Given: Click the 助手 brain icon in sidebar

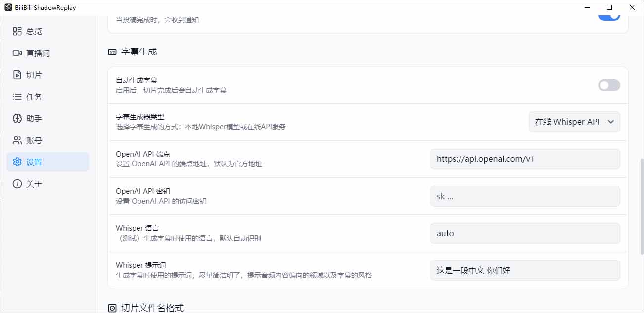Looking at the screenshot, I should (17, 118).
